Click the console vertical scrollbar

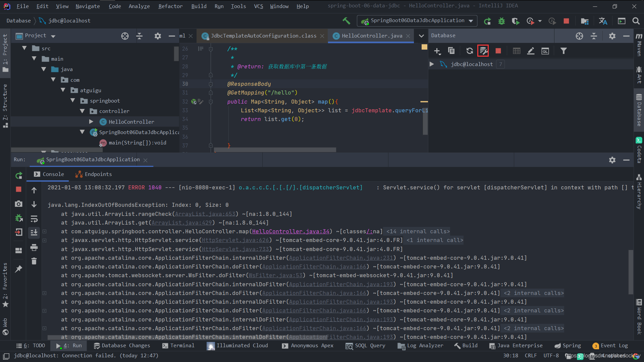coord(631,271)
